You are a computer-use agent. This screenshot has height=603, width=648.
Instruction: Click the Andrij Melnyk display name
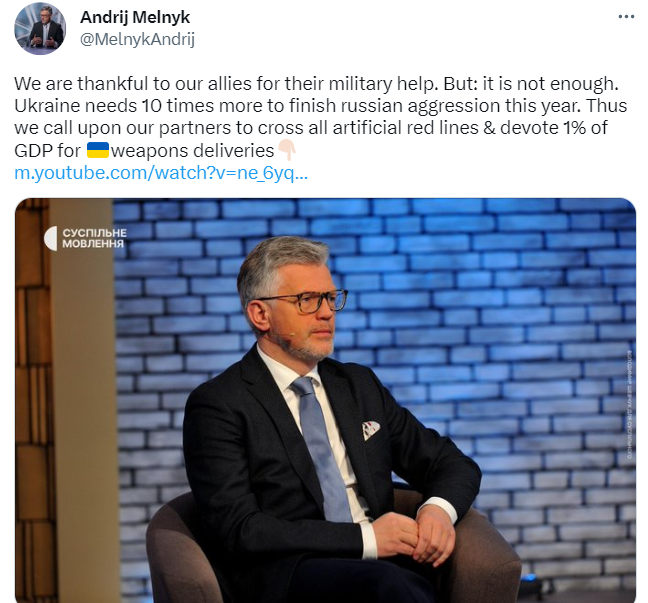(135, 17)
